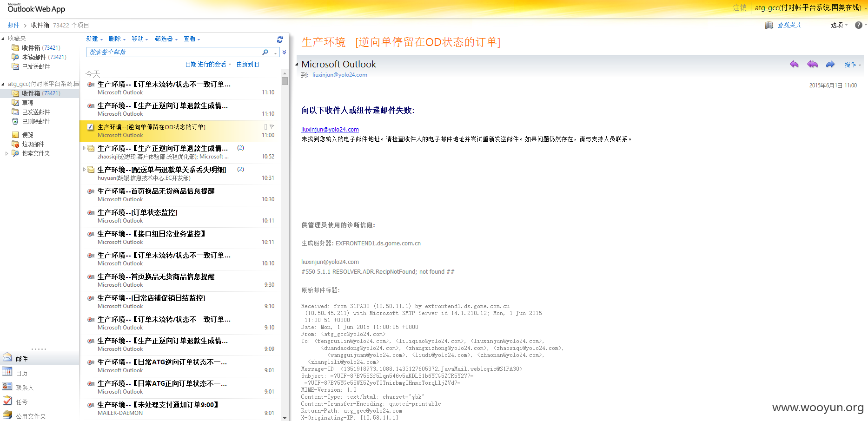Click the underlined liuxinjun@yolo24.com failed recipient link
Image resolution: width=868 pixels, height=421 pixels.
click(330, 130)
